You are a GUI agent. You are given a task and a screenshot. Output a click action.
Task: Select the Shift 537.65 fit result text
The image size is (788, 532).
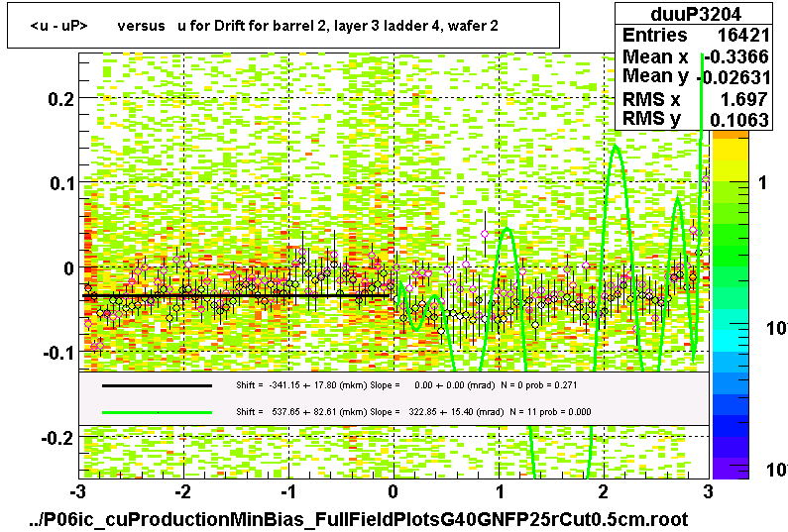[x=413, y=412]
